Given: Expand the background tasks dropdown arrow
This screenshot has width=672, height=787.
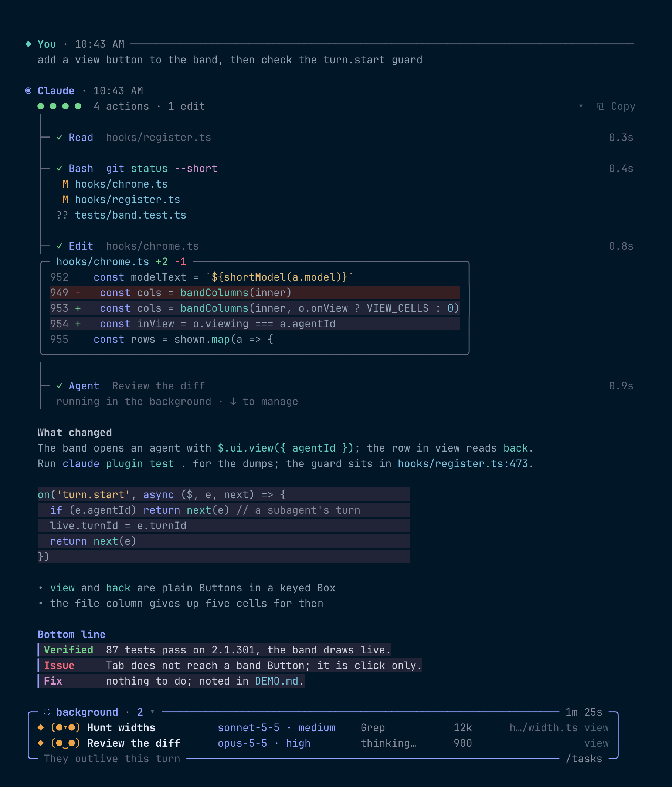Looking at the screenshot, I should (152, 712).
